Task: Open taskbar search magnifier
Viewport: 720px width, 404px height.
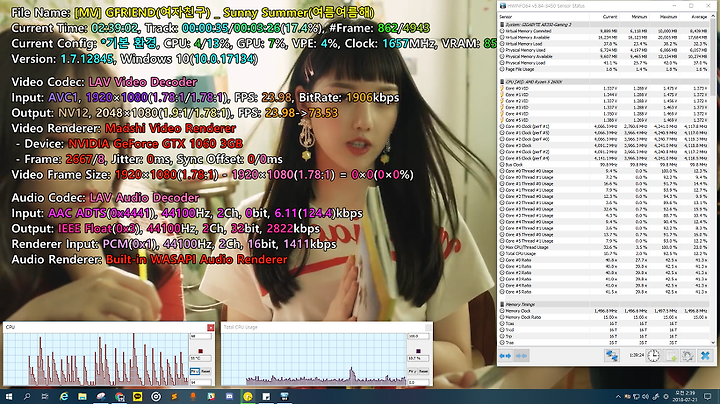Action: coord(27,396)
